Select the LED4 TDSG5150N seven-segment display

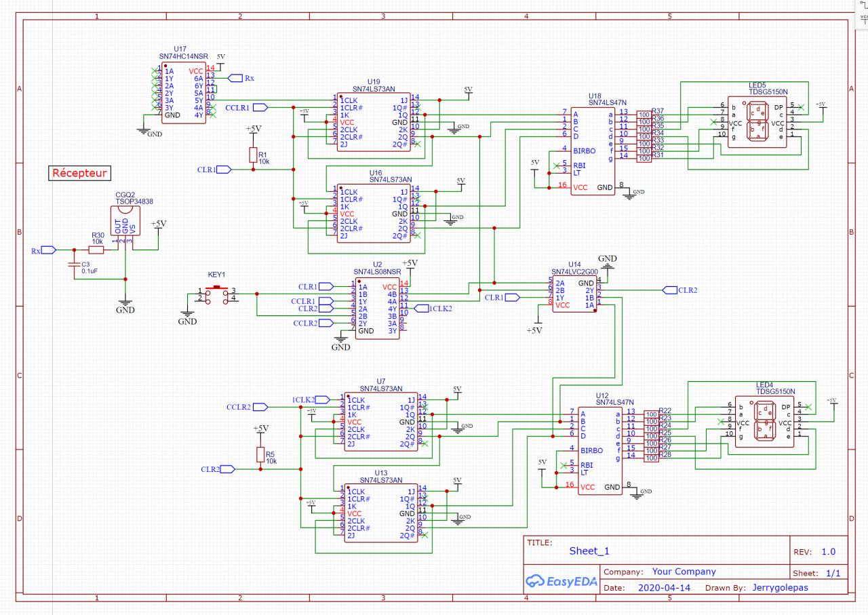click(x=765, y=421)
